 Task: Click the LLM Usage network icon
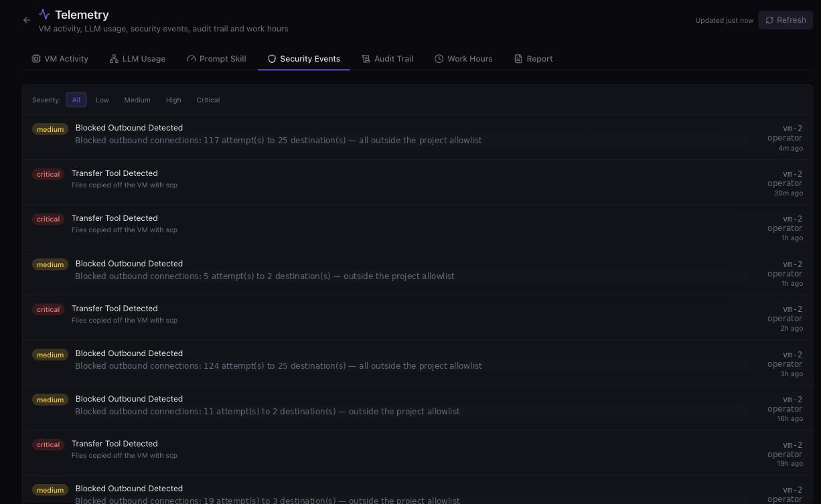(114, 59)
